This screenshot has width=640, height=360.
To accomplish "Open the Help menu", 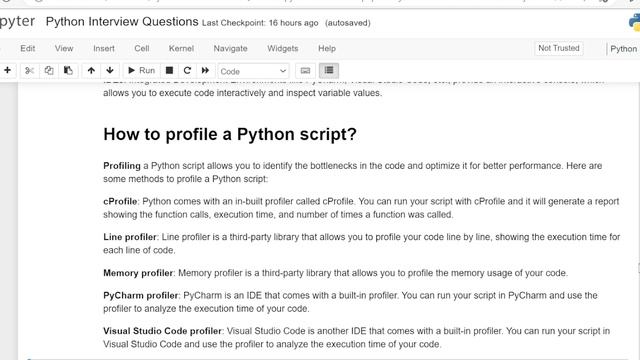I will point(327,48).
